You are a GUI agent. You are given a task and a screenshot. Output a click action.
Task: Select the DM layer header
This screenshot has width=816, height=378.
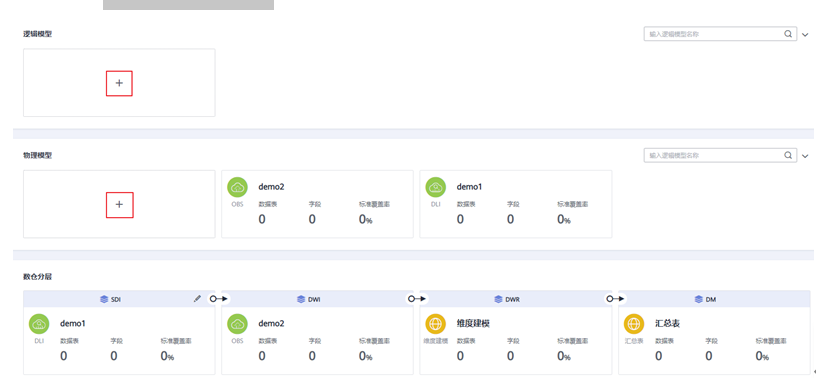point(714,299)
